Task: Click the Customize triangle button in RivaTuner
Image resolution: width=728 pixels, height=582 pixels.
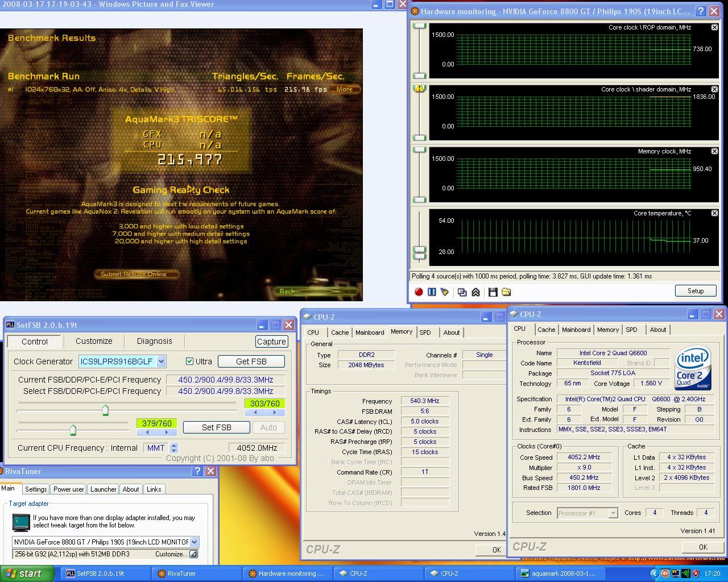Action: tap(193, 554)
